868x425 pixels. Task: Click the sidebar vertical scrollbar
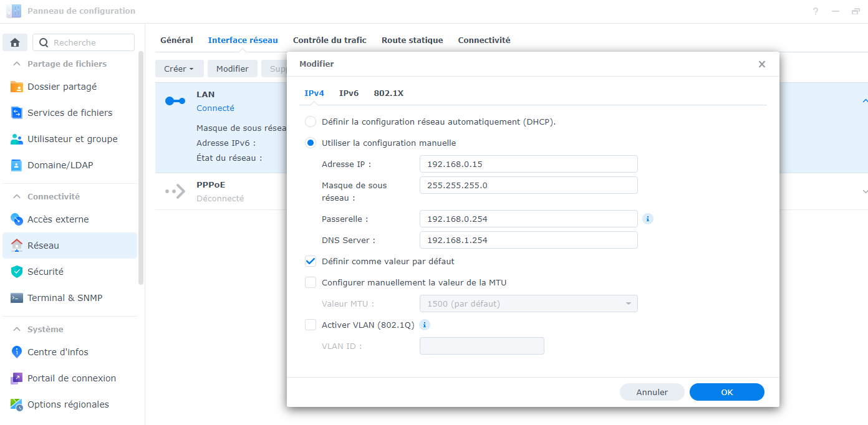click(x=141, y=168)
